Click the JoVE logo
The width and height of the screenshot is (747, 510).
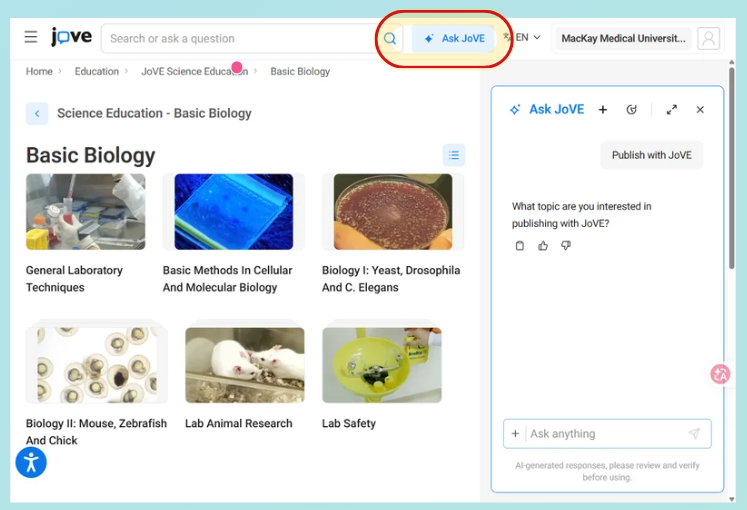71,36
